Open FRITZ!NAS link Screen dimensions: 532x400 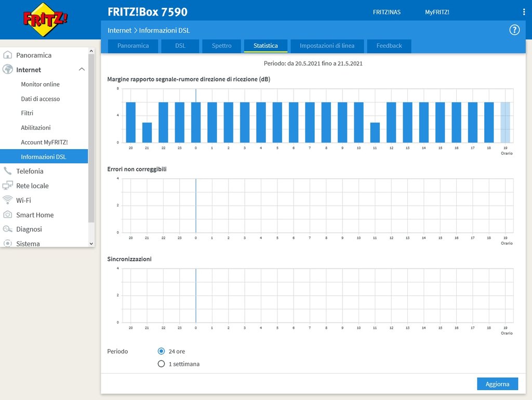tap(387, 12)
